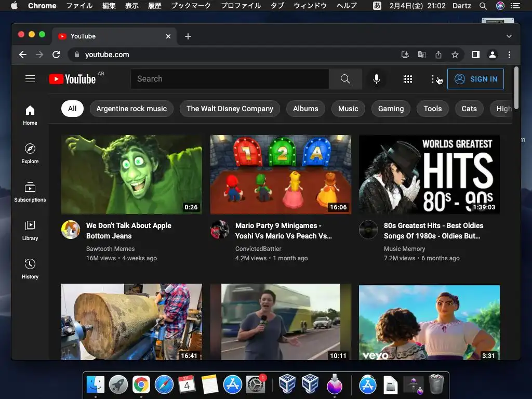This screenshot has width=532, height=399.
Task: Open the vevo 3:31 video thumbnail
Action: (x=429, y=322)
